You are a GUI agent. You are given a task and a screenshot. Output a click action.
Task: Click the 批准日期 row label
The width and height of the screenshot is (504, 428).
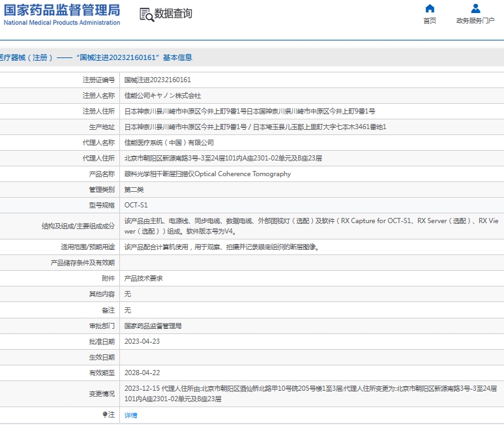click(x=102, y=341)
